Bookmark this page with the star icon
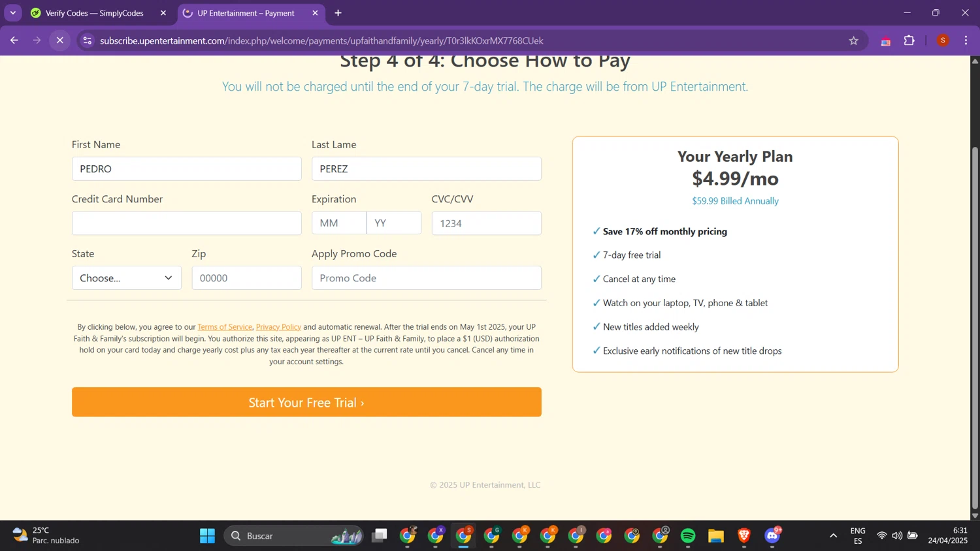 coord(853,40)
